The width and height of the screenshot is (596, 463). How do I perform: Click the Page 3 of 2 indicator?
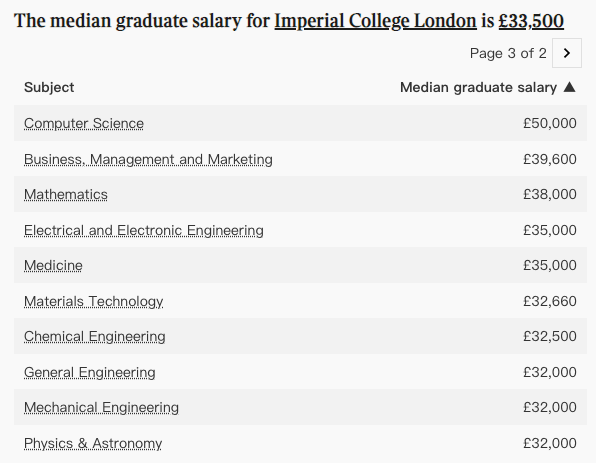pyautogui.click(x=508, y=53)
